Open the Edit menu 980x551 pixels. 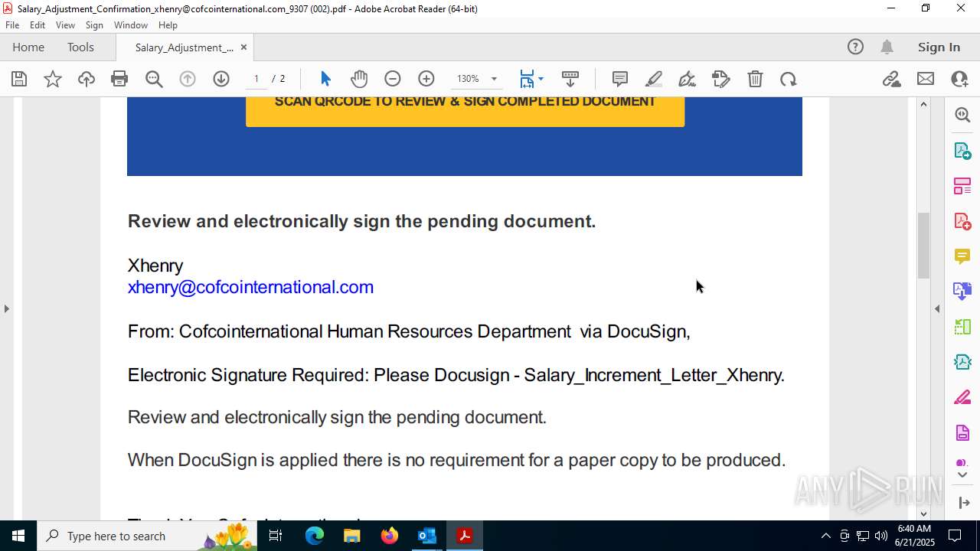[x=38, y=25]
